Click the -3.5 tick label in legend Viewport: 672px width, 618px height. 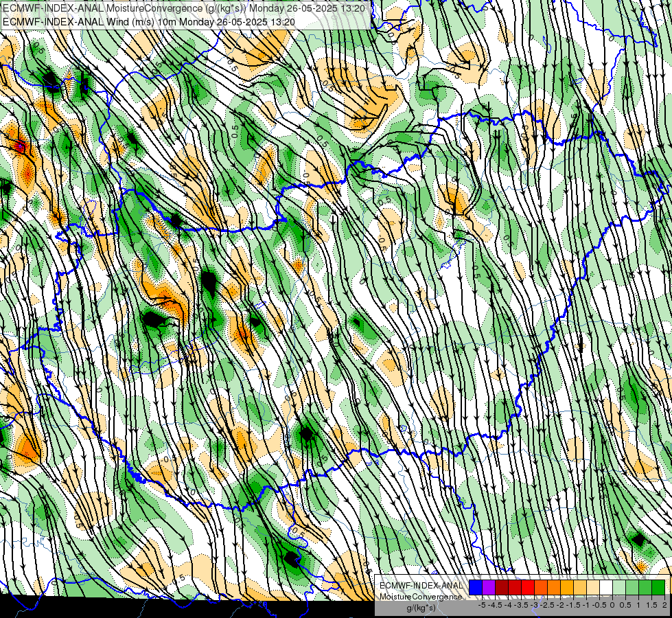point(521,605)
